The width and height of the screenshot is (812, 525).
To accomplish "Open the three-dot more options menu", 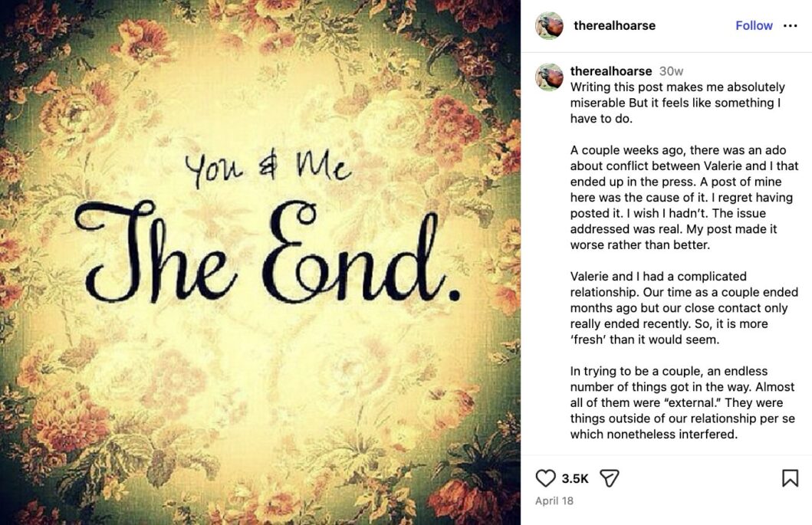I will click(791, 26).
